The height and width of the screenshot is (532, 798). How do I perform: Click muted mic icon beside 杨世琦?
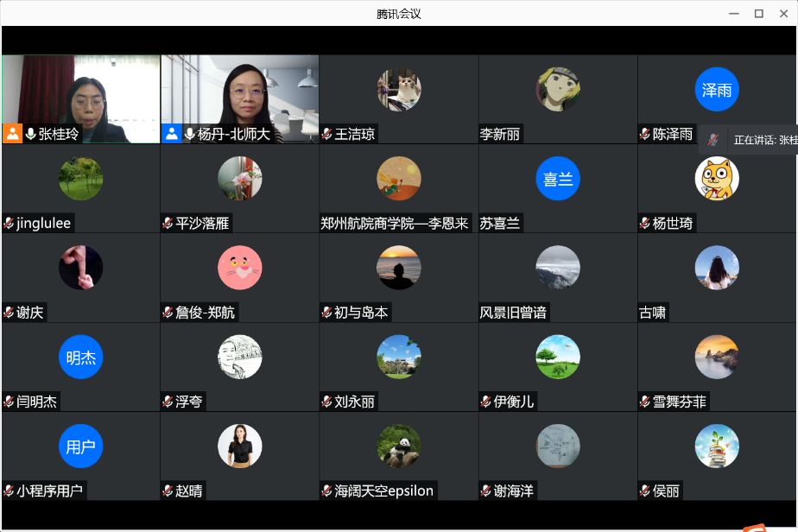[645, 224]
